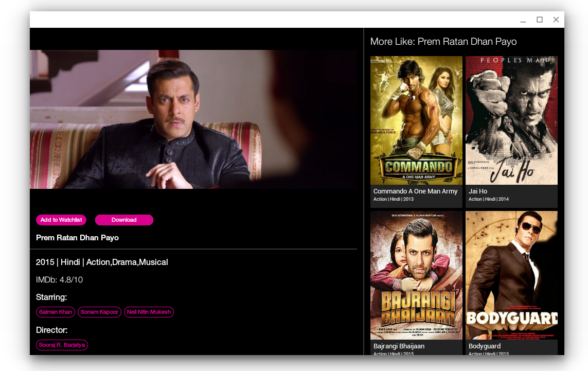The height and width of the screenshot is (371, 588).
Task: Open actor tag Salman Khan
Action: (56, 312)
